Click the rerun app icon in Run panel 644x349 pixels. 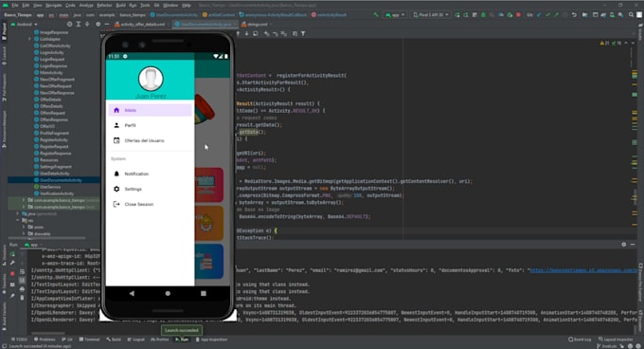point(12,255)
